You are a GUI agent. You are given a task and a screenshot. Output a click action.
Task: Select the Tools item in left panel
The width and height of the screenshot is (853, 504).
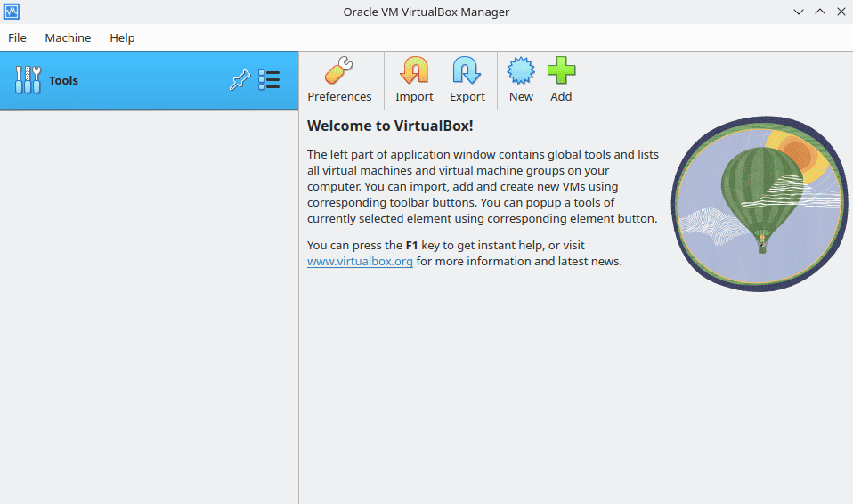(x=149, y=80)
